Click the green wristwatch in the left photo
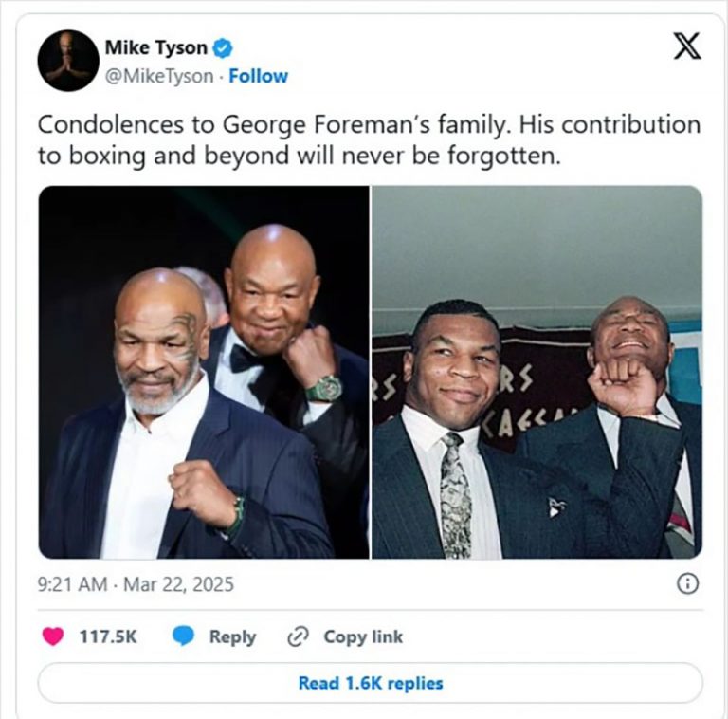 point(323,387)
